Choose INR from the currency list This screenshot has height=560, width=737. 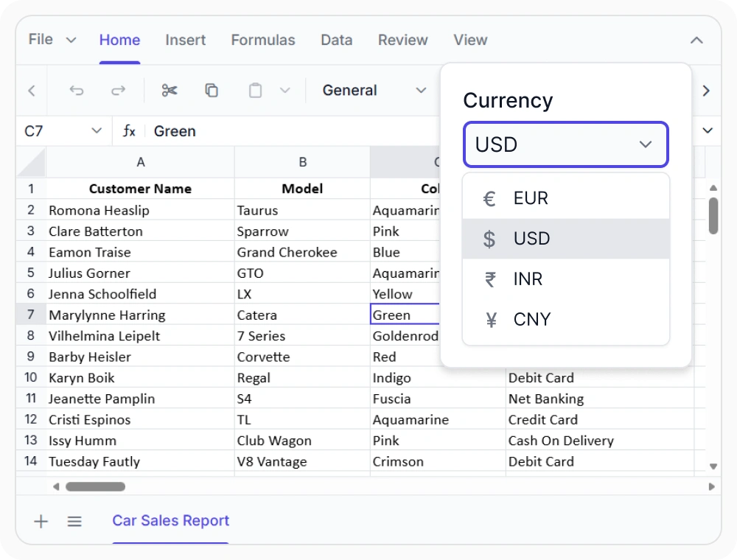pos(566,279)
